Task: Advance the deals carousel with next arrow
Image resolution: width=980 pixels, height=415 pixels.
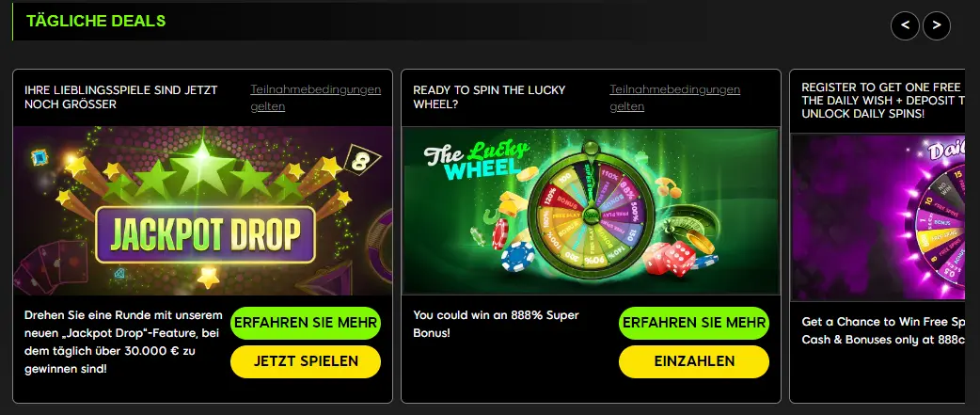Action: coord(936,25)
